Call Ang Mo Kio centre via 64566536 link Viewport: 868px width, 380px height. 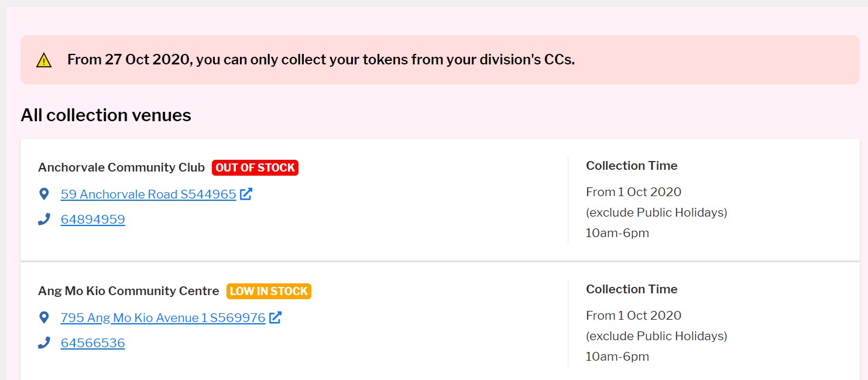pyautogui.click(x=93, y=343)
